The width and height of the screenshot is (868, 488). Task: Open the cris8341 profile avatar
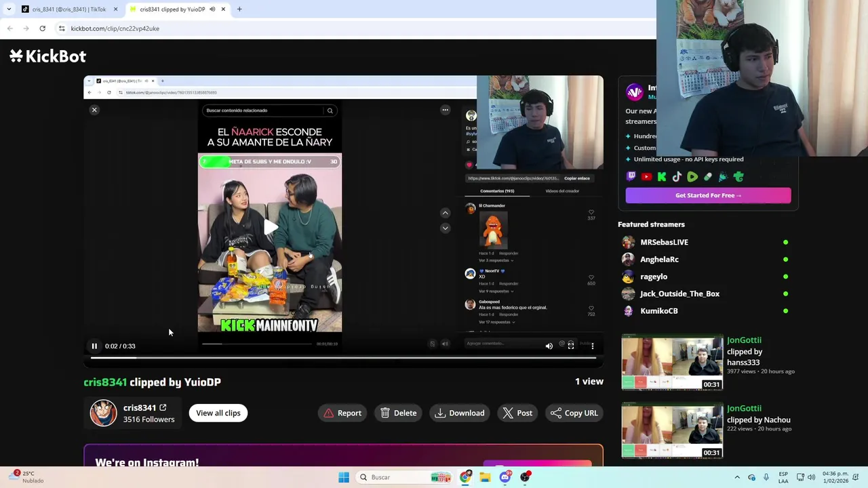point(104,413)
